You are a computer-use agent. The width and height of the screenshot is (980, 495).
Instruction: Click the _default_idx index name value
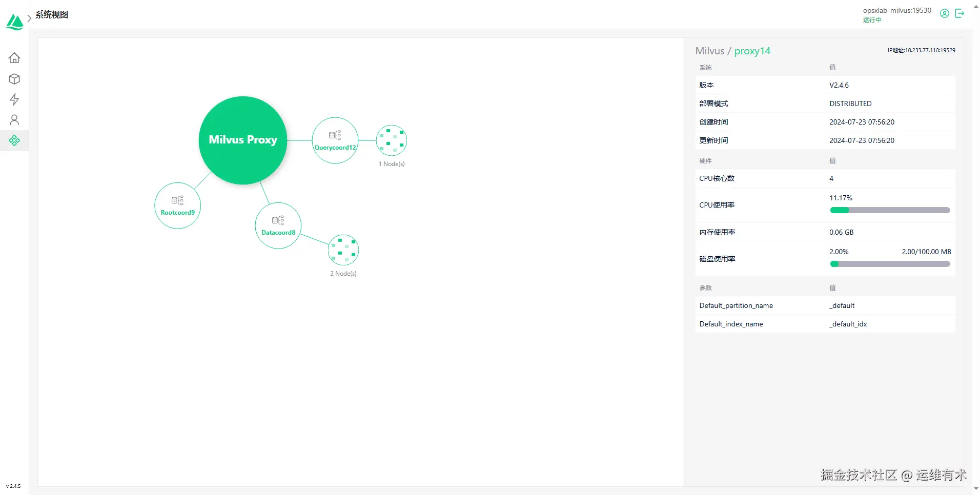(x=848, y=324)
